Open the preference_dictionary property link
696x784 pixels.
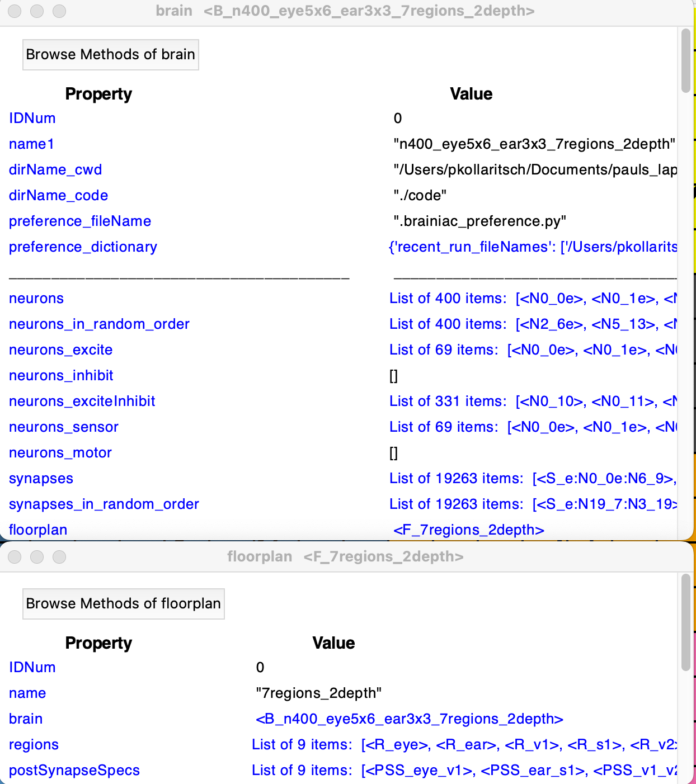(x=83, y=247)
